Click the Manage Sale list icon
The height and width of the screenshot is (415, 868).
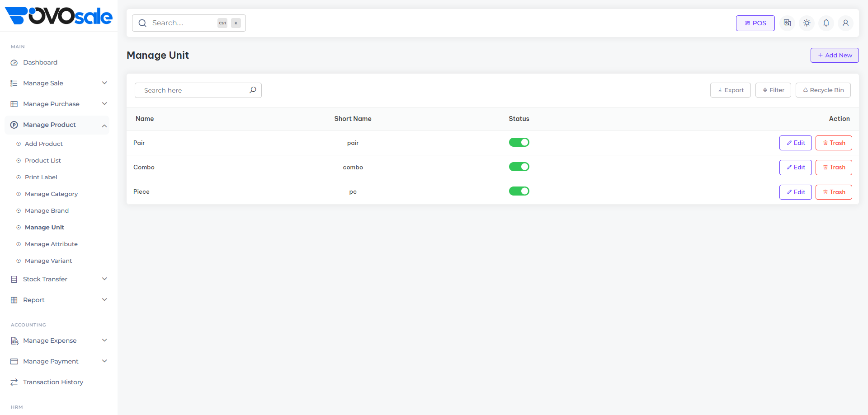pyautogui.click(x=14, y=84)
